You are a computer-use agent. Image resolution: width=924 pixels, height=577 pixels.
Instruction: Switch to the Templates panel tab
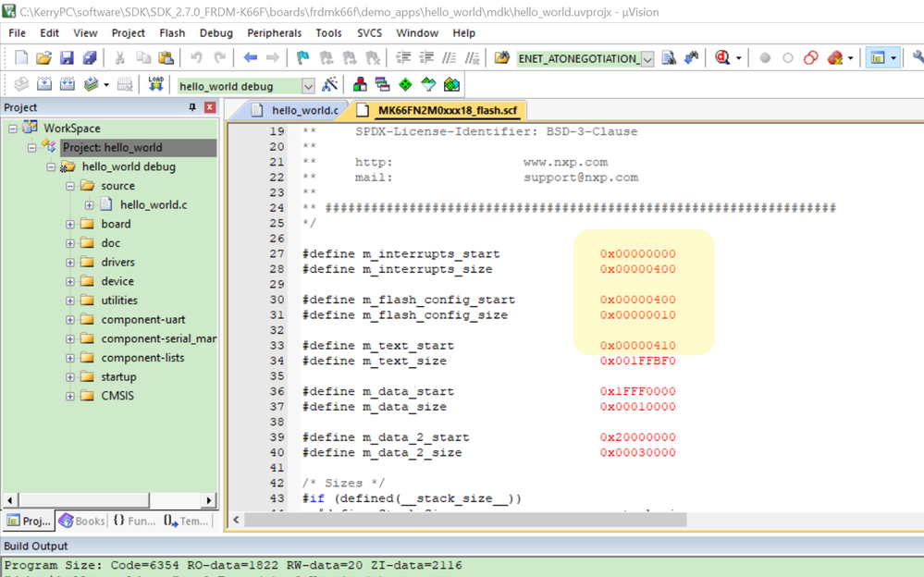186,521
